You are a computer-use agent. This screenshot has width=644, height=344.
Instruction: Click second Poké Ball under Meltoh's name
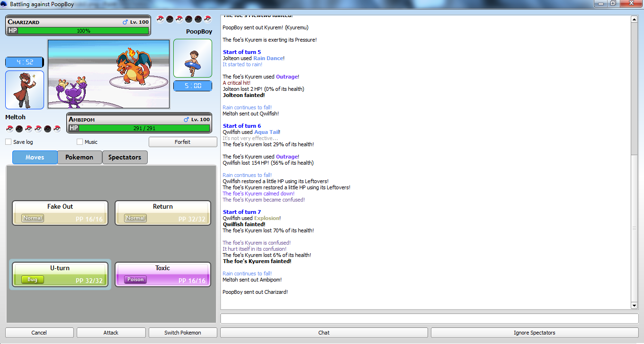19,129
